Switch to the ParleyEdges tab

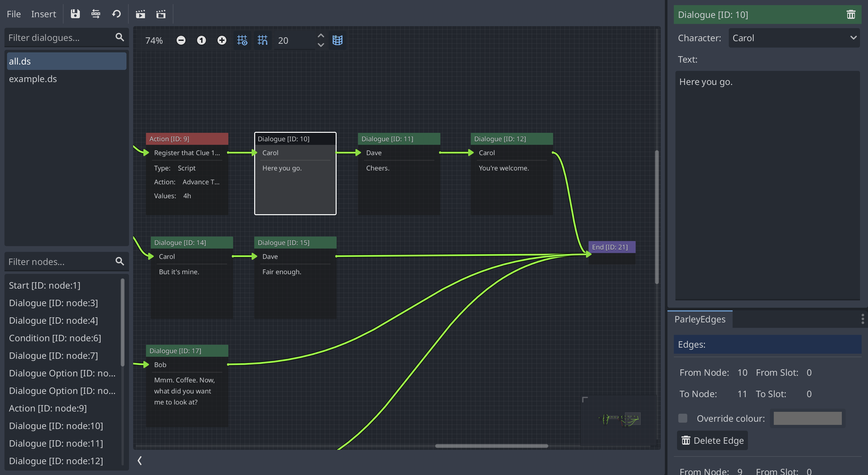pos(699,319)
